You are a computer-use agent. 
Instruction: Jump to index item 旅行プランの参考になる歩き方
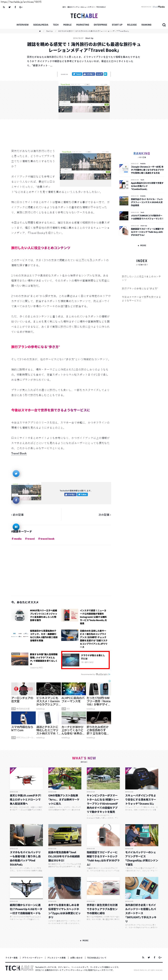click(140, 288)
